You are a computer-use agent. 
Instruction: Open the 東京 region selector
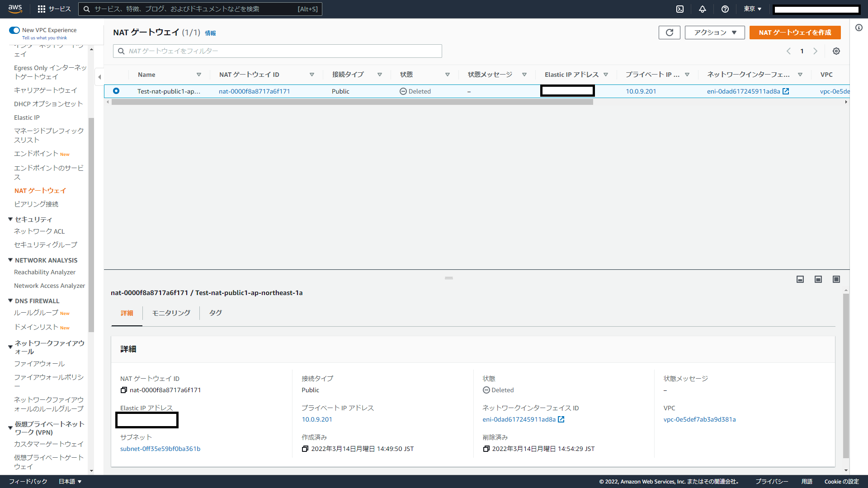point(752,9)
